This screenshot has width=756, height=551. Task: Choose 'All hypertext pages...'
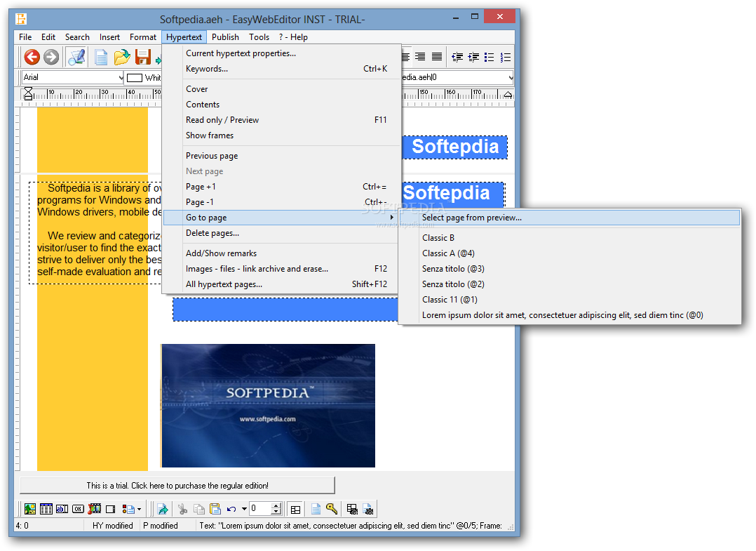tap(282, 284)
